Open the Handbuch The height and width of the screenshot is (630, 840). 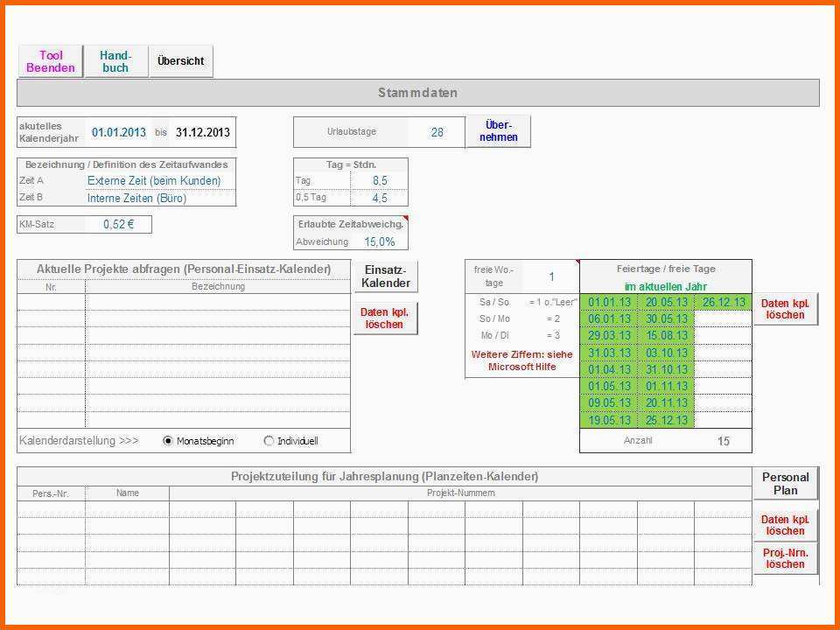[116, 61]
